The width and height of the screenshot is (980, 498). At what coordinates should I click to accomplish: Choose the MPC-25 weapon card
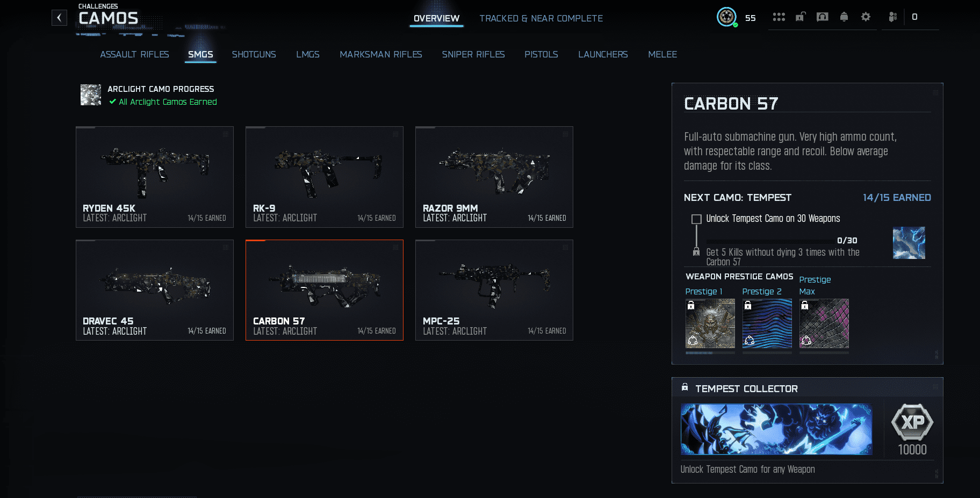494,290
